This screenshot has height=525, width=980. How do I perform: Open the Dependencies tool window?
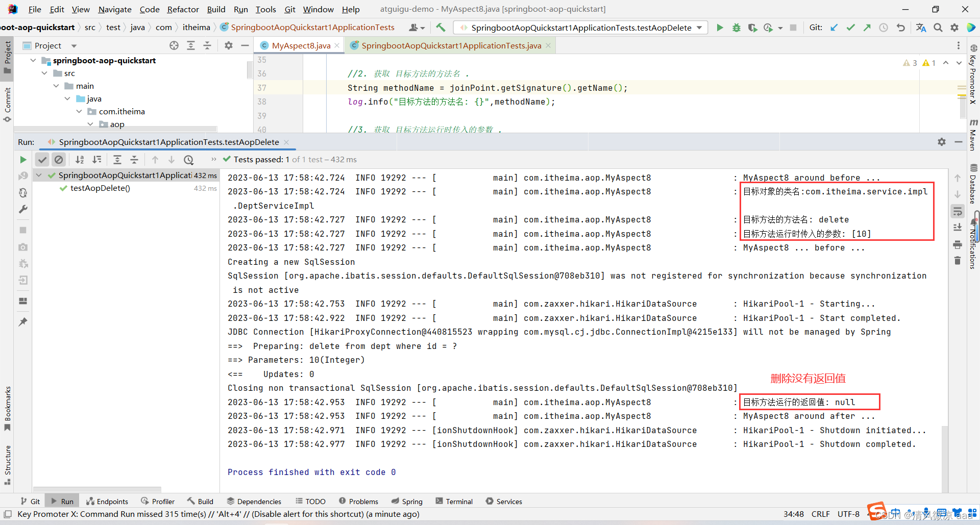point(254,502)
